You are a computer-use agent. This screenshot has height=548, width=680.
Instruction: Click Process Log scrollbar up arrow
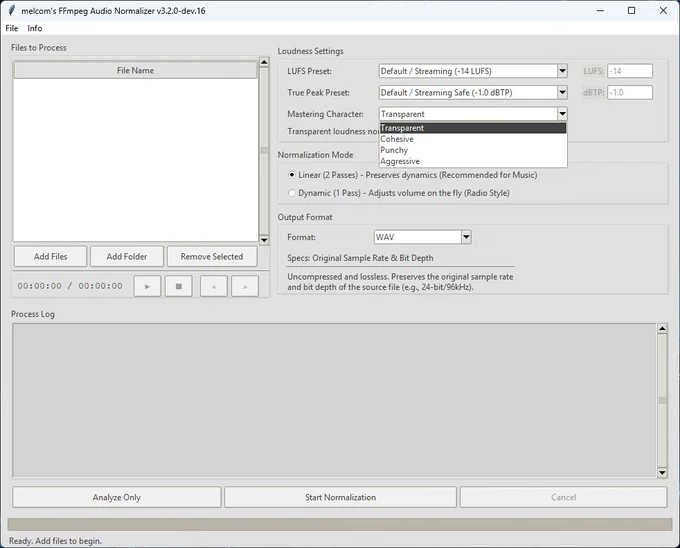coord(662,329)
